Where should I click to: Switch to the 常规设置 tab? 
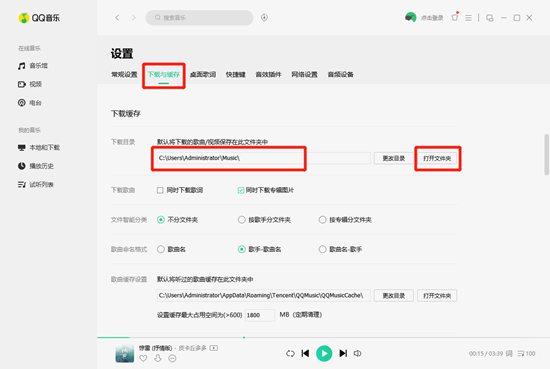124,74
